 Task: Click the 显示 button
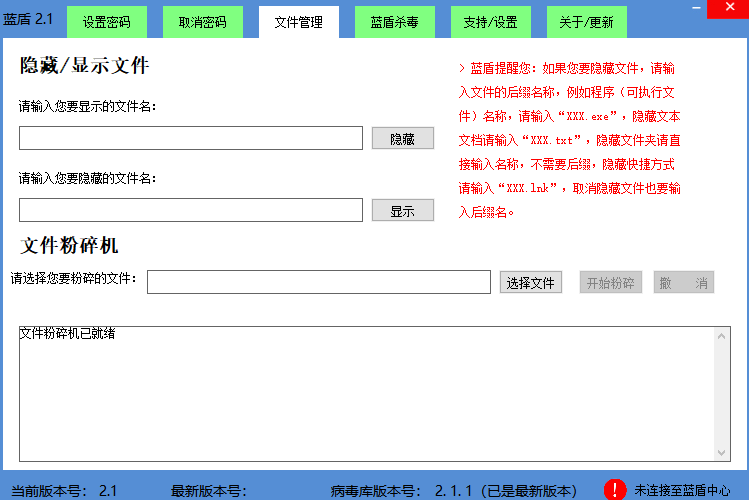(x=403, y=211)
